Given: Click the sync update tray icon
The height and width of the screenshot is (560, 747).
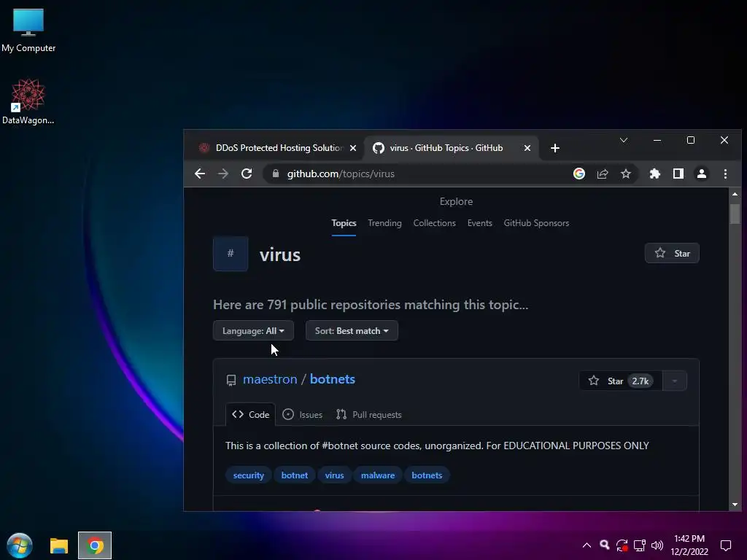Looking at the screenshot, I should click(x=622, y=545).
